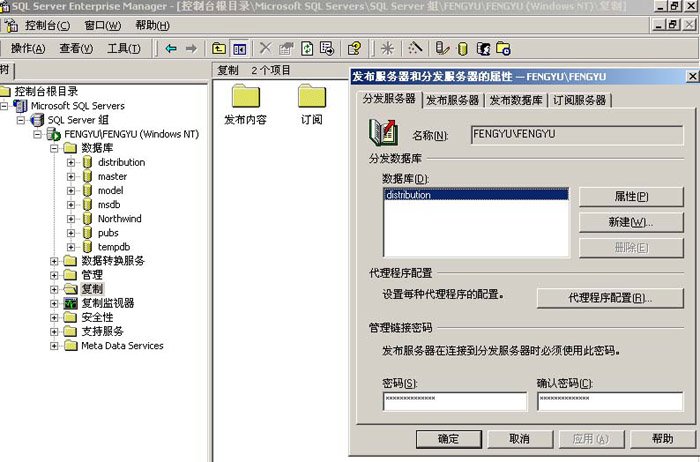This screenshot has height=462, width=700.
Task: Click the Export List toolbar icon
Action: [327, 48]
